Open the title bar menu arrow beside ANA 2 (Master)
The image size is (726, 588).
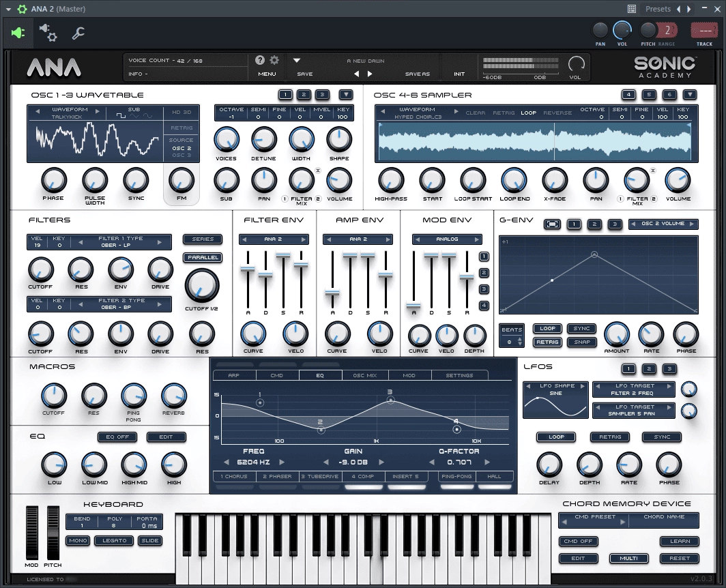tap(8, 9)
